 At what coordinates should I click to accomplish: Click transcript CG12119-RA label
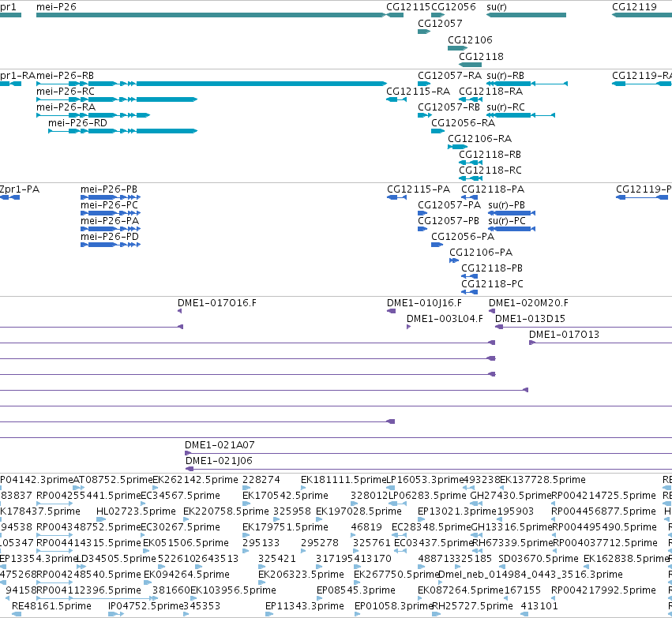click(x=642, y=76)
